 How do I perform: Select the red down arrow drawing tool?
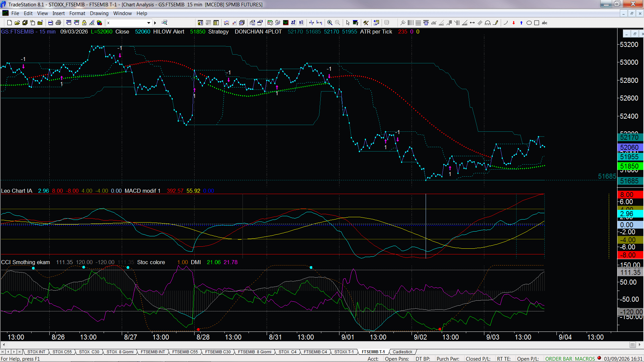tap(514, 23)
